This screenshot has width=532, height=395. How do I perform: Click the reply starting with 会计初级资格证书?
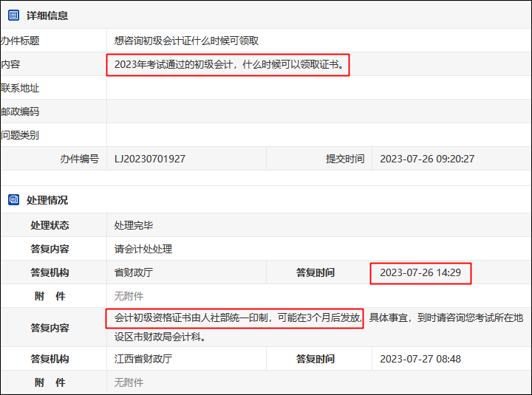[238, 317]
